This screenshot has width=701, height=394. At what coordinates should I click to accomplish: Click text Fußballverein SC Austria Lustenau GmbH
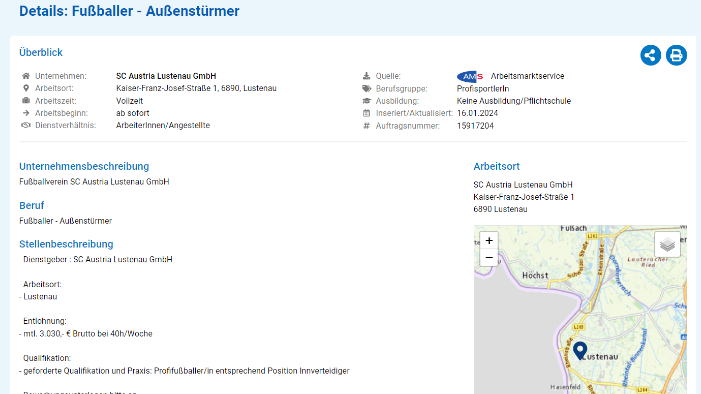94,182
